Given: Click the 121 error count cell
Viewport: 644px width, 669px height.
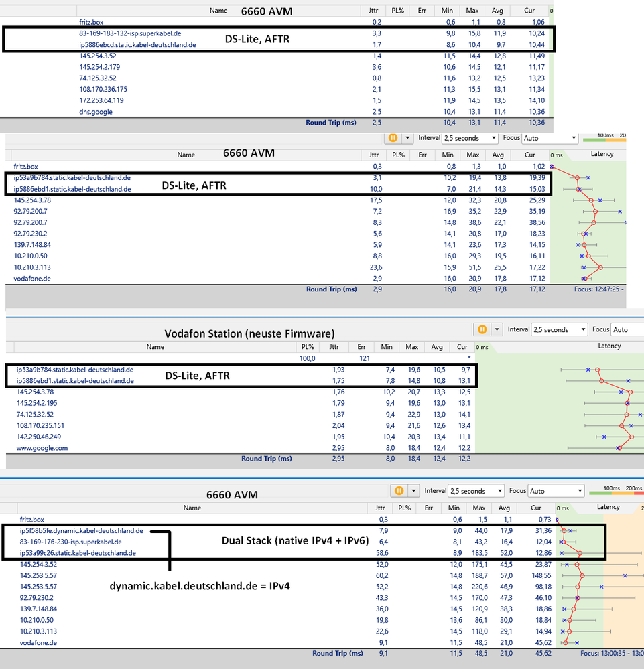Looking at the screenshot, I should (x=365, y=358).
